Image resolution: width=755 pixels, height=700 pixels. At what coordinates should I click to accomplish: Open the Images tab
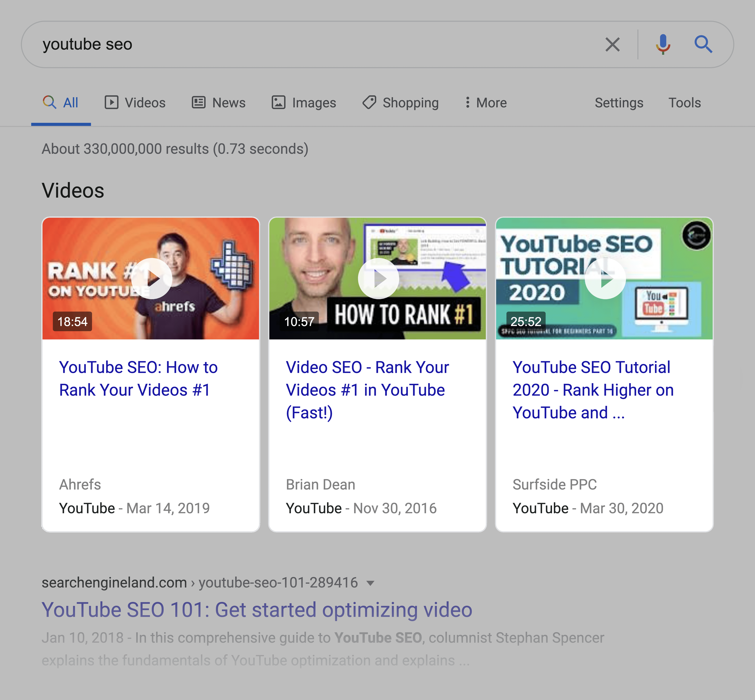pos(304,103)
